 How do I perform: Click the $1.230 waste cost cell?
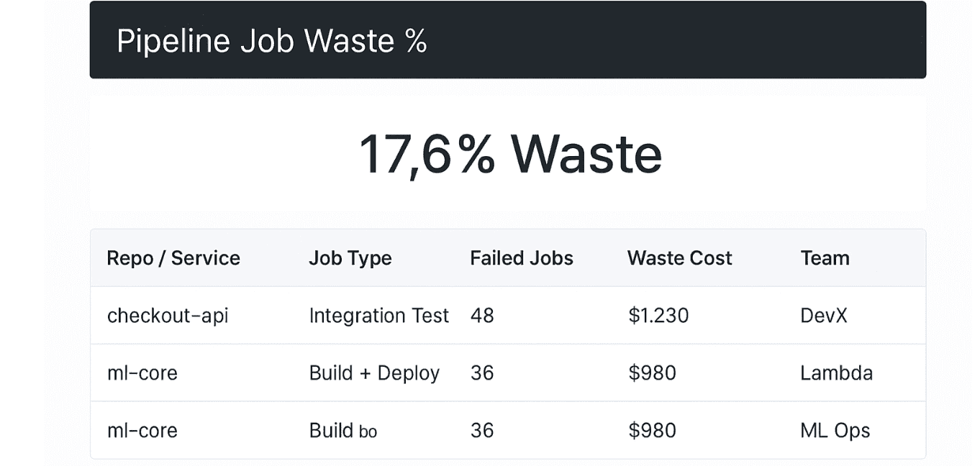click(658, 316)
